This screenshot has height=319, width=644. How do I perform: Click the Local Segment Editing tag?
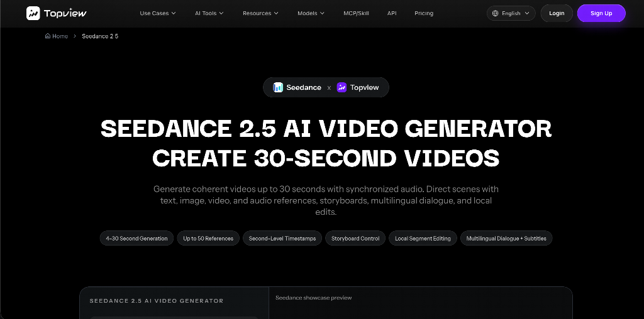pyautogui.click(x=423, y=238)
